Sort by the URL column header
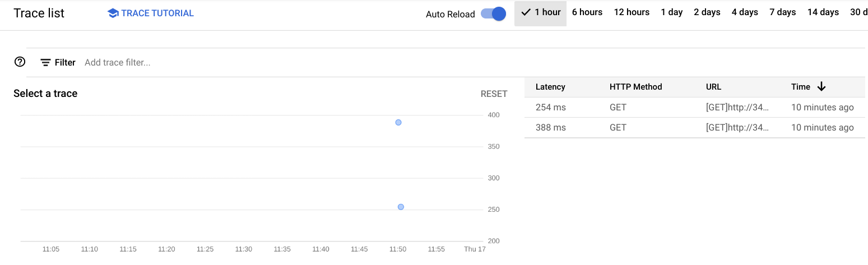868x265 pixels. (x=713, y=87)
